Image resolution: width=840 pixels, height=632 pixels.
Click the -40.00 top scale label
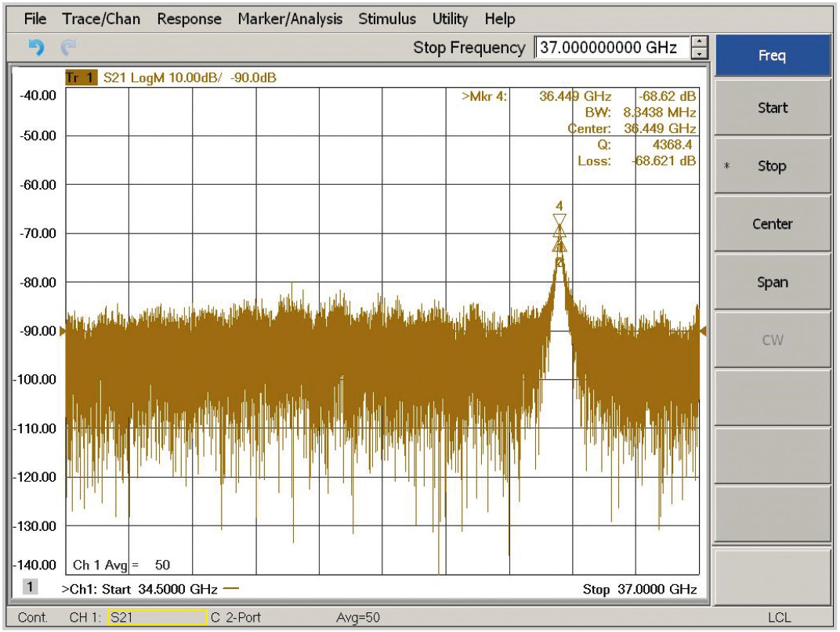pos(38,96)
